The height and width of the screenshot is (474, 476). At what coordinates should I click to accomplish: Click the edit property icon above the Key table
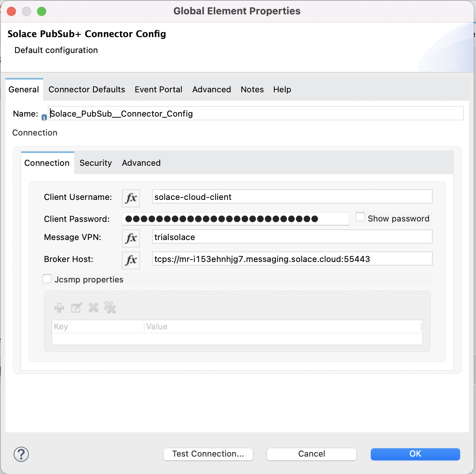[x=76, y=308]
